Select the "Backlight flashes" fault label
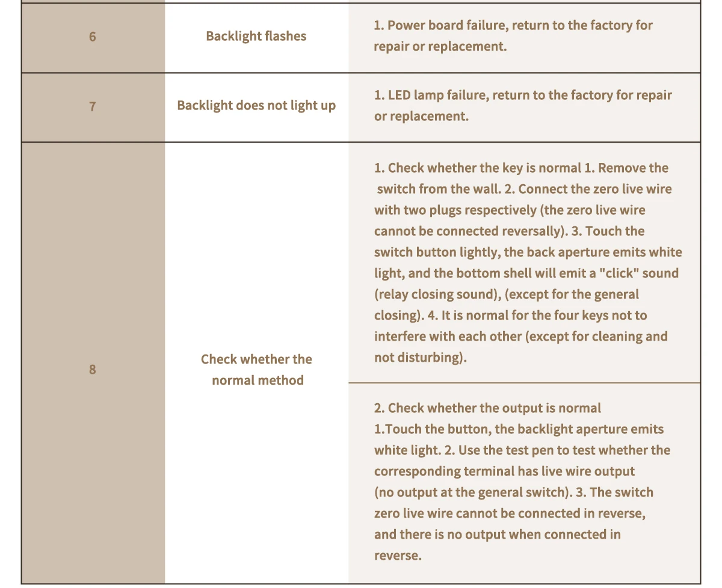The height and width of the screenshot is (588, 722). pos(256,36)
